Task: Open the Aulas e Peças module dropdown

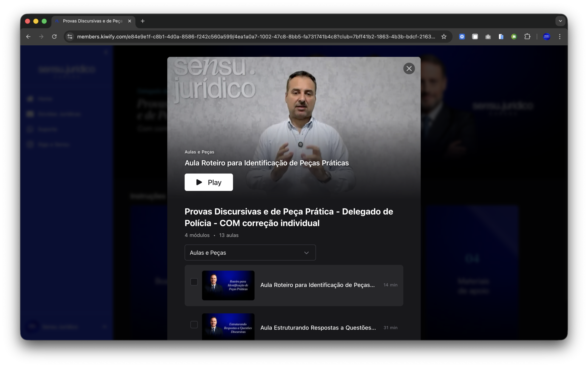Action: 250,252
